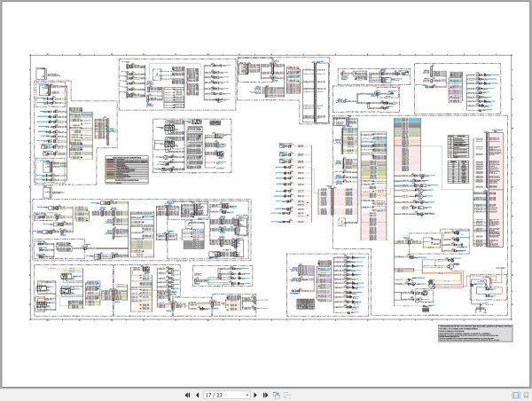Go to the previous page
Viewport: 532px width, 401px height.
pos(198,395)
